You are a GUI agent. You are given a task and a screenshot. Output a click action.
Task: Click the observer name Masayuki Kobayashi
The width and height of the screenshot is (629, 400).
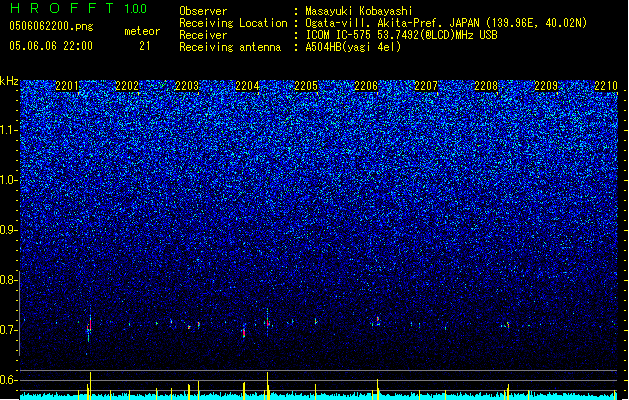pyautogui.click(x=359, y=11)
